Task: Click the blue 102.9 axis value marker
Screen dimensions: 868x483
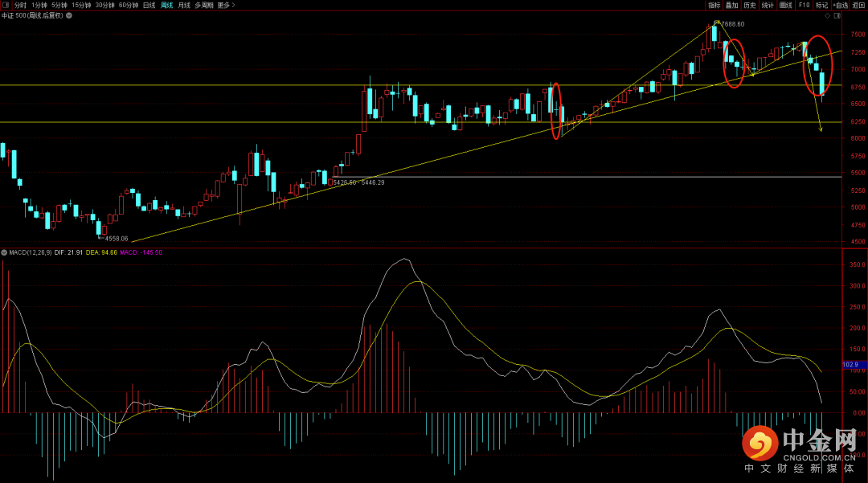Action: coord(854,365)
